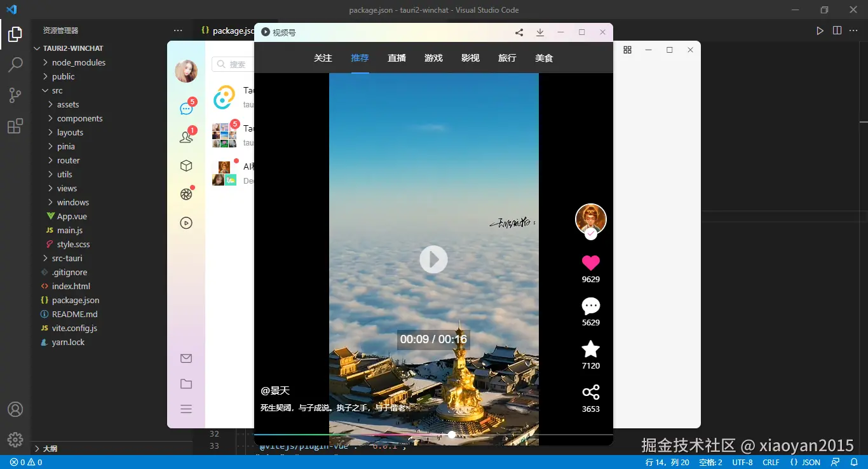Click the Run button in the editor toolbar
This screenshot has width=868, height=469.
(x=820, y=30)
